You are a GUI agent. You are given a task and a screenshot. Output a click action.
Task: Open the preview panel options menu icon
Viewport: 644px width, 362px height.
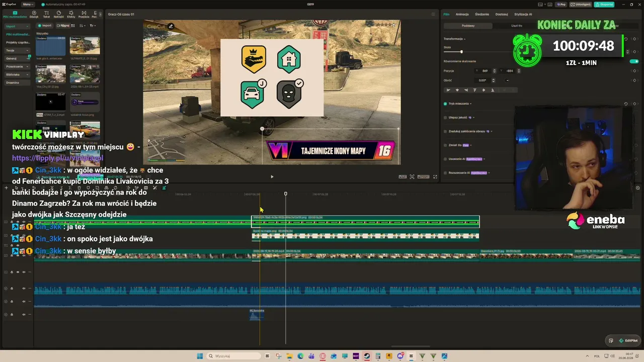pos(433,14)
